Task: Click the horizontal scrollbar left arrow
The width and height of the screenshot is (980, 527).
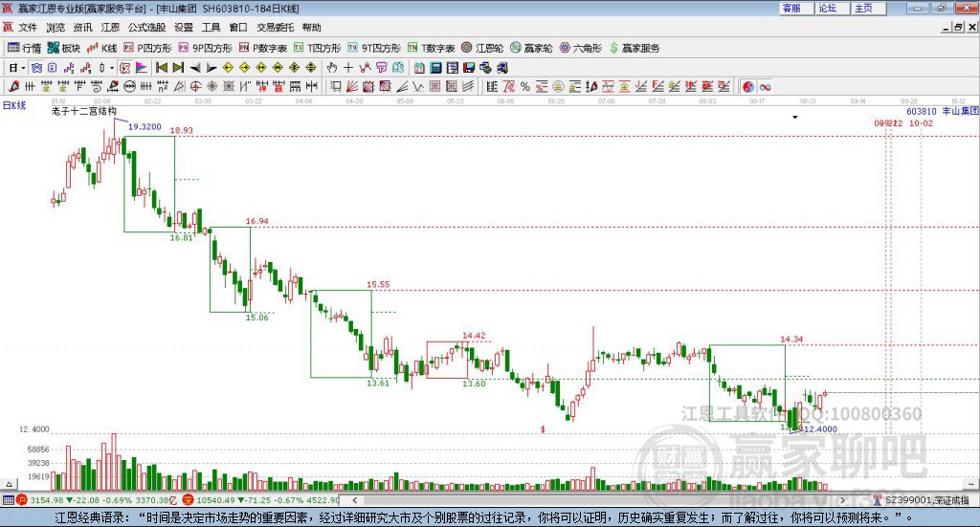Action: 355,500
